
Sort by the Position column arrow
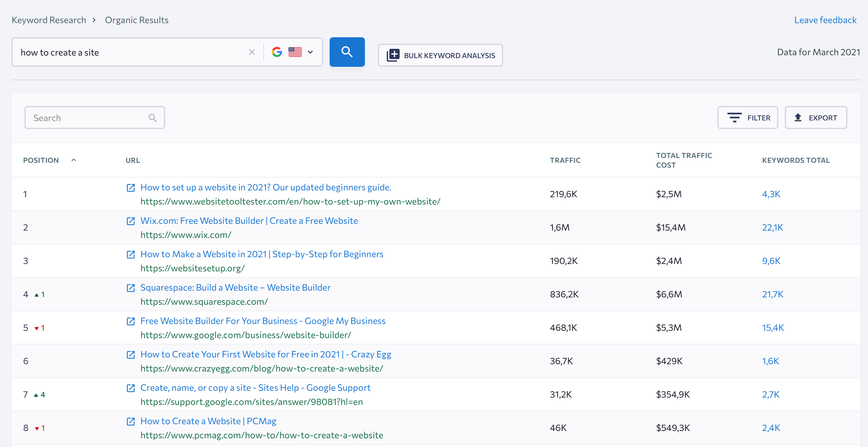[74, 160]
